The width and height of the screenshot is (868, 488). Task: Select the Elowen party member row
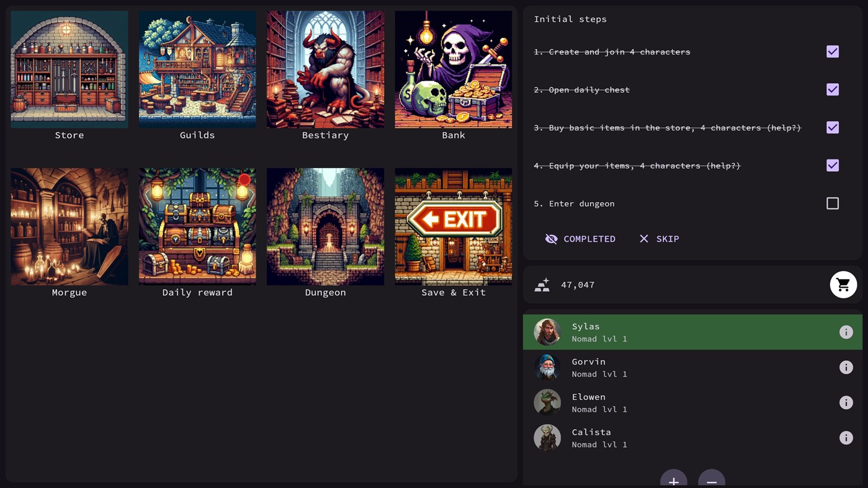tap(692, 402)
